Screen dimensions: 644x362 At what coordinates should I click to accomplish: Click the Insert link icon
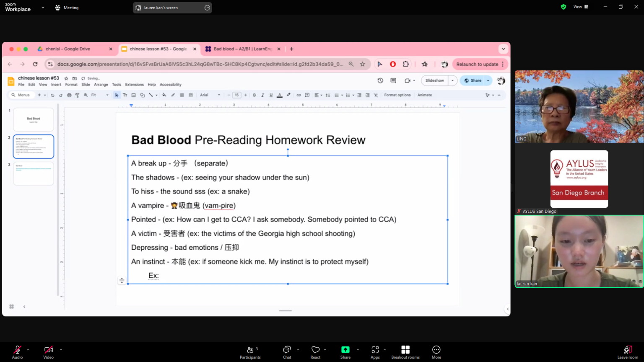coord(299,95)
